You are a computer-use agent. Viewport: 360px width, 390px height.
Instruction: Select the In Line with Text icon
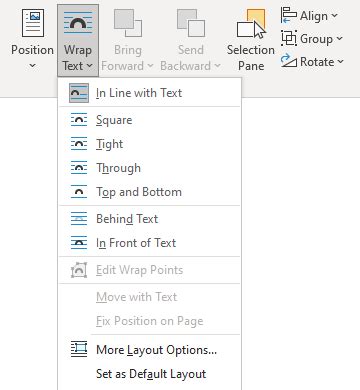coord(79,93)
